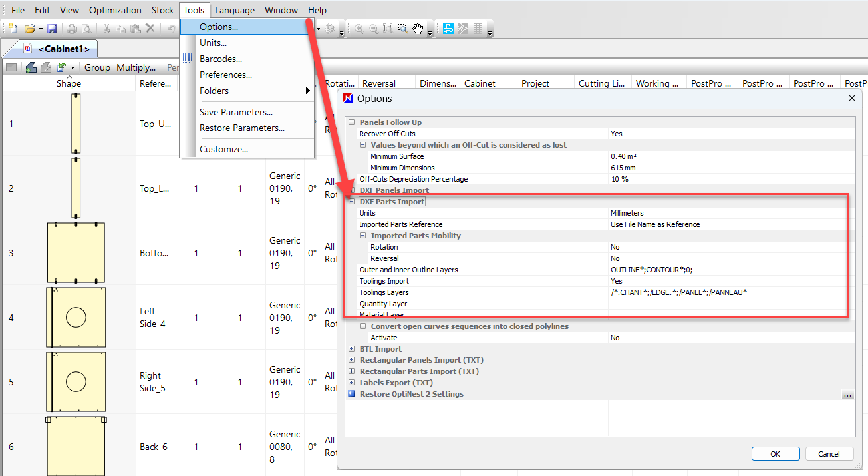Click the Zoom In magnifier icon
Screen dimensions: 868x476
pos(359,29)
